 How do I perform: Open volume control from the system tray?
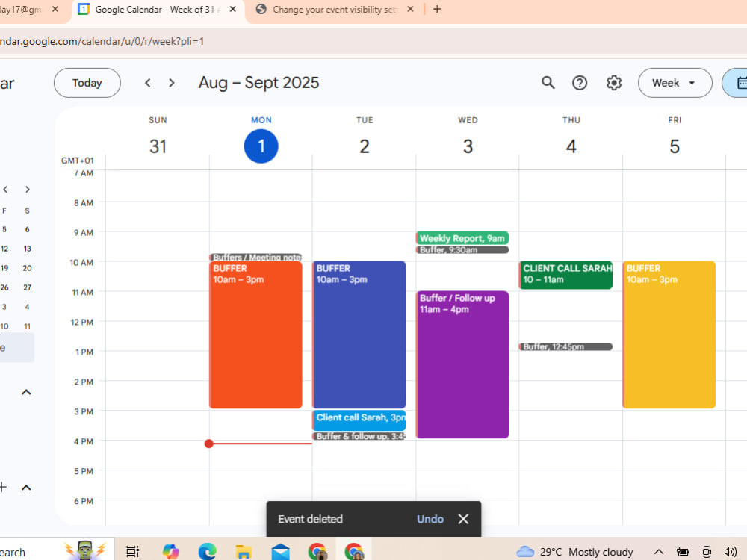(731, 552)
